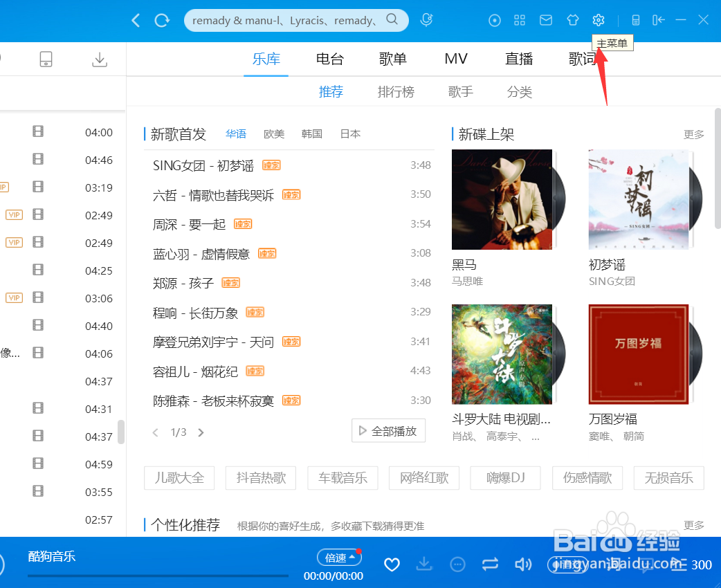
Task: Open the skin shirt icon
Action: tap(572, 20)
